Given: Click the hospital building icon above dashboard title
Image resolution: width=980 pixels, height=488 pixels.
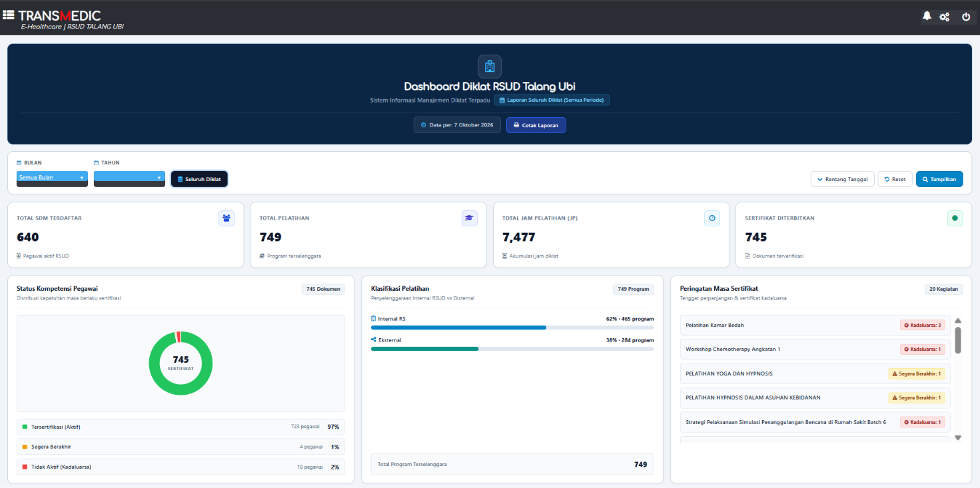Looking at the screenshot, I should tap(490, 67).
